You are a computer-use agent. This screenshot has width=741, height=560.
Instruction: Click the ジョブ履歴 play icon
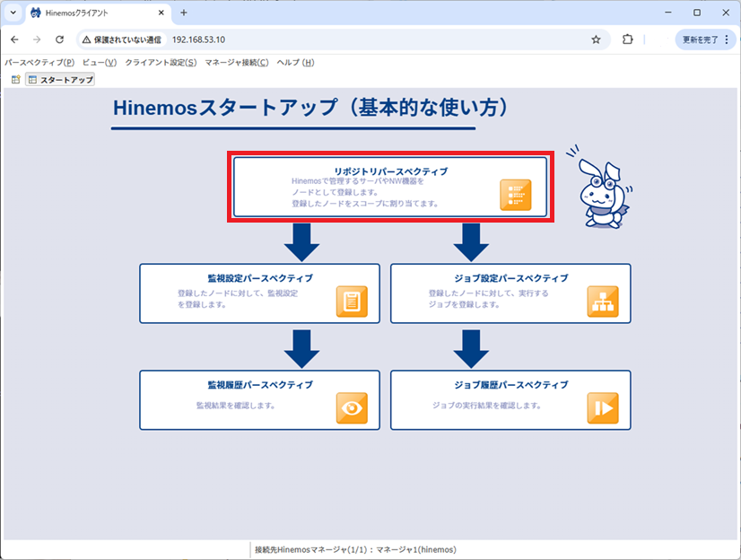pos(603,407)
